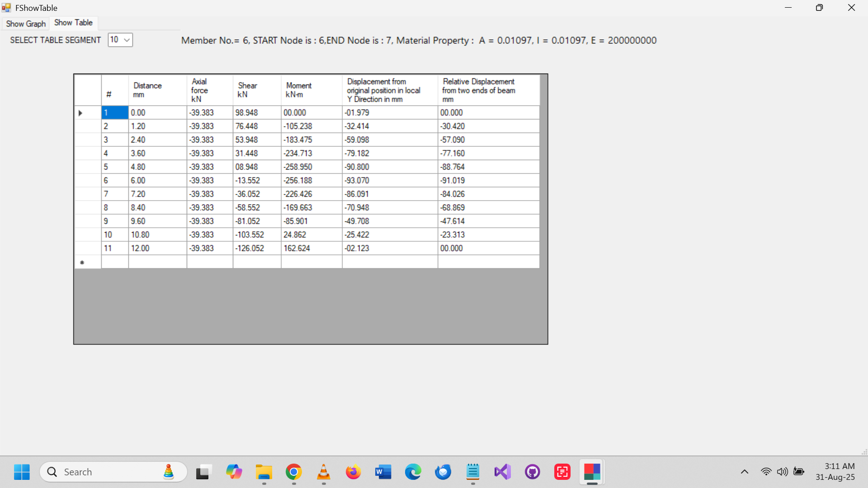Open the Windows Start menu

22,472
